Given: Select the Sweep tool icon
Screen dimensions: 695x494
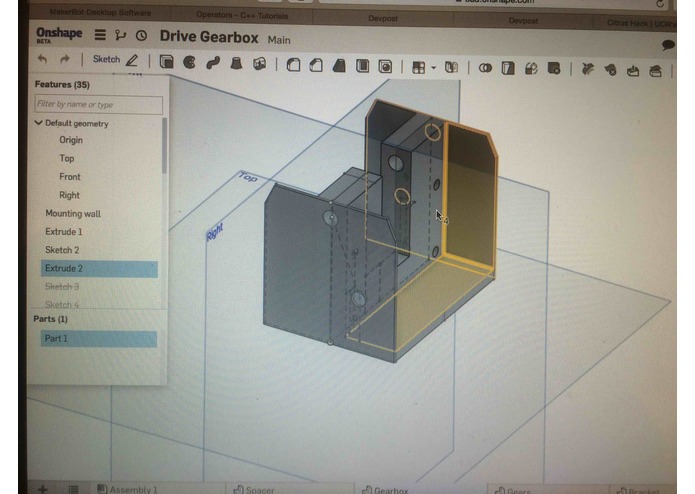Looking at the screenshot, I should pyautogui.click(x=213, y=62).
